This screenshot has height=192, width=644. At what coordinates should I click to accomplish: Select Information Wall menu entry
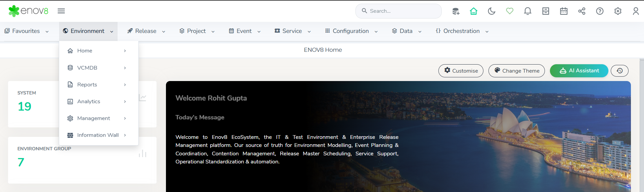98,135
